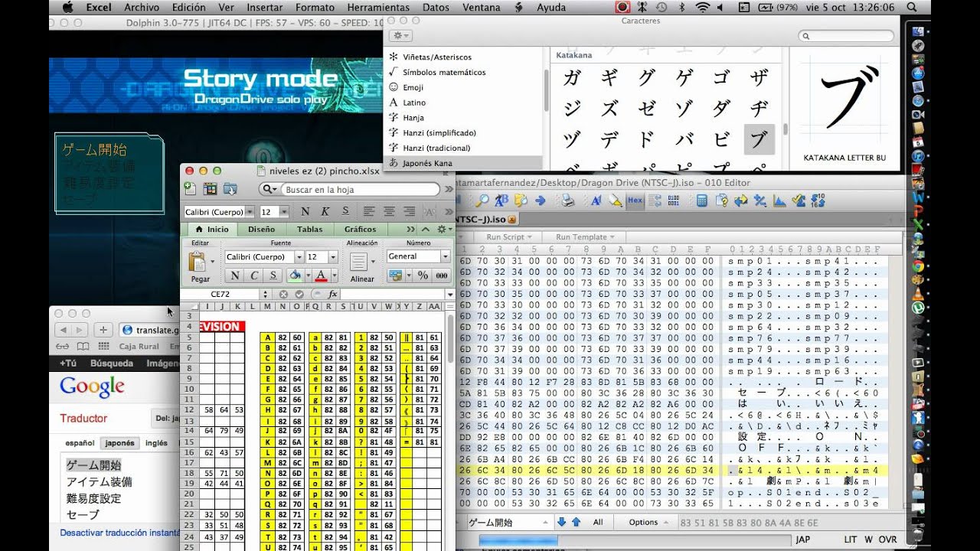
Task: Click the printer icon in 010 Editor
Action: (567, 201)
